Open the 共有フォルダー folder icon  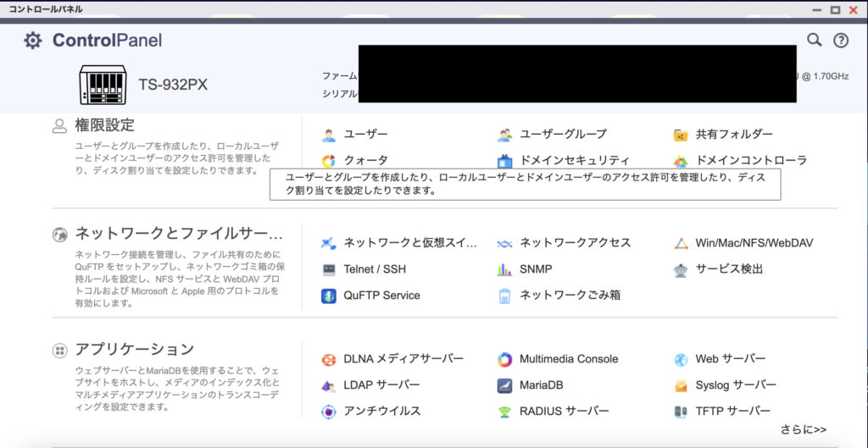click(681, 135)
